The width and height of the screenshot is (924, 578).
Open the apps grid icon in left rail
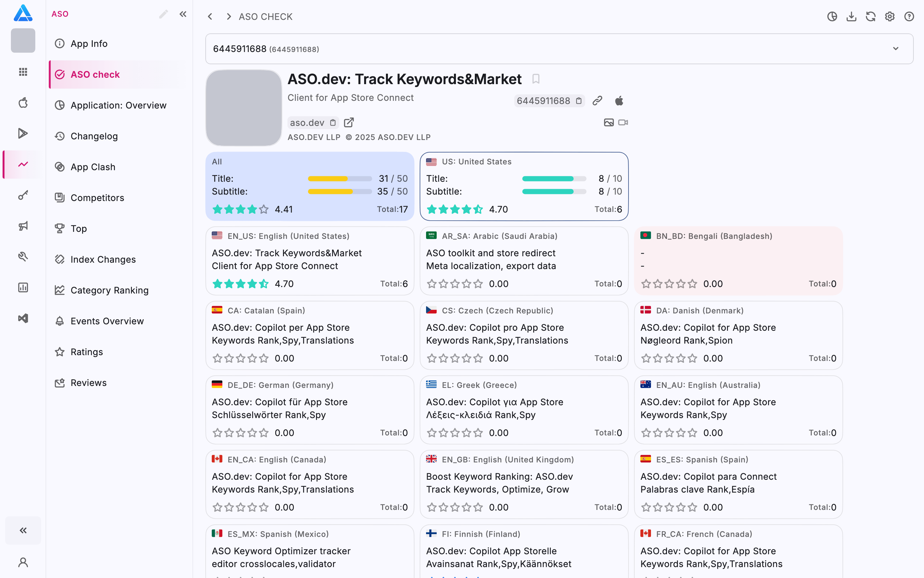coord(23,72)
